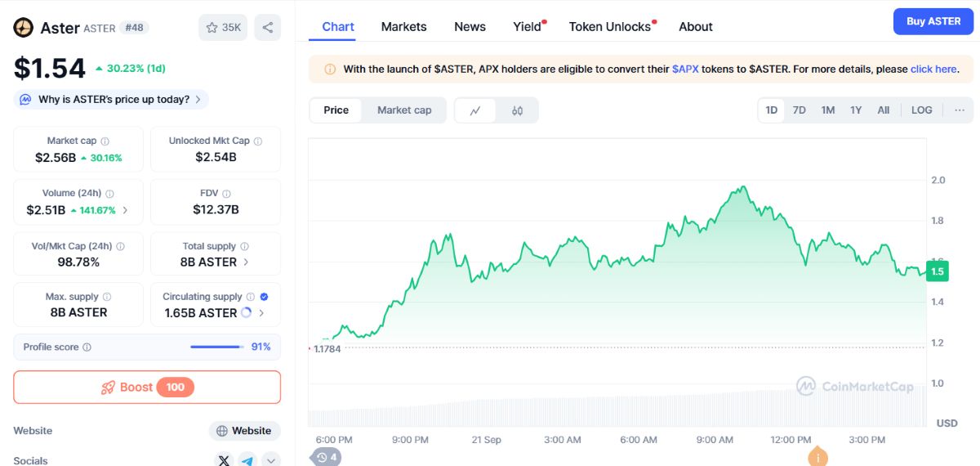980x466 pixels.
Task: Click the orange info marker on timeline
Action: 817,457
